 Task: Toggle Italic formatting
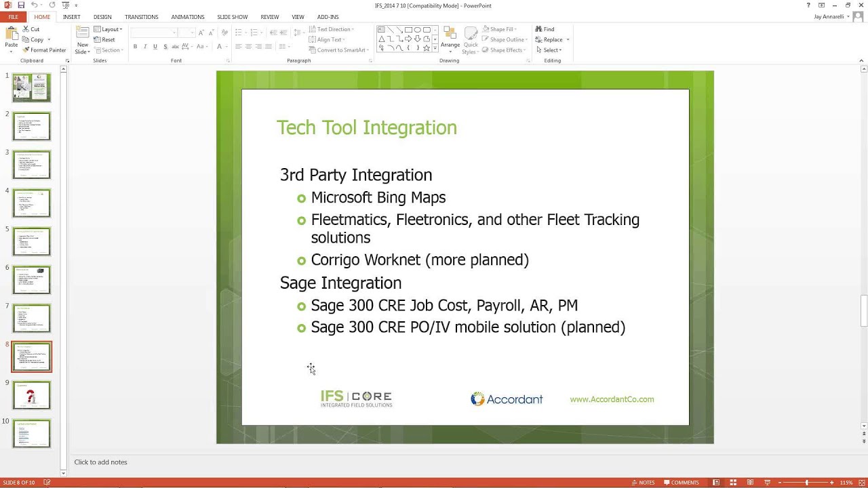click(x=145, y=47)
